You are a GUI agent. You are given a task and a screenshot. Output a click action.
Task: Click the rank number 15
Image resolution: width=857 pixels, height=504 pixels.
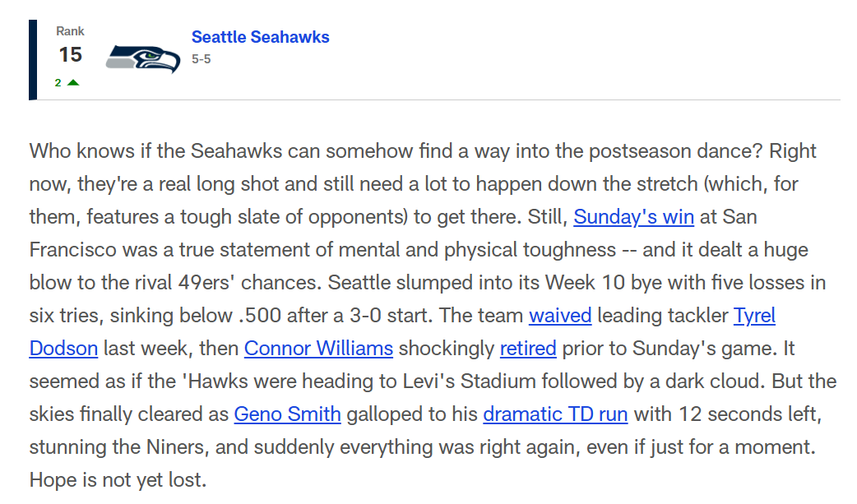tap(70, 54)
